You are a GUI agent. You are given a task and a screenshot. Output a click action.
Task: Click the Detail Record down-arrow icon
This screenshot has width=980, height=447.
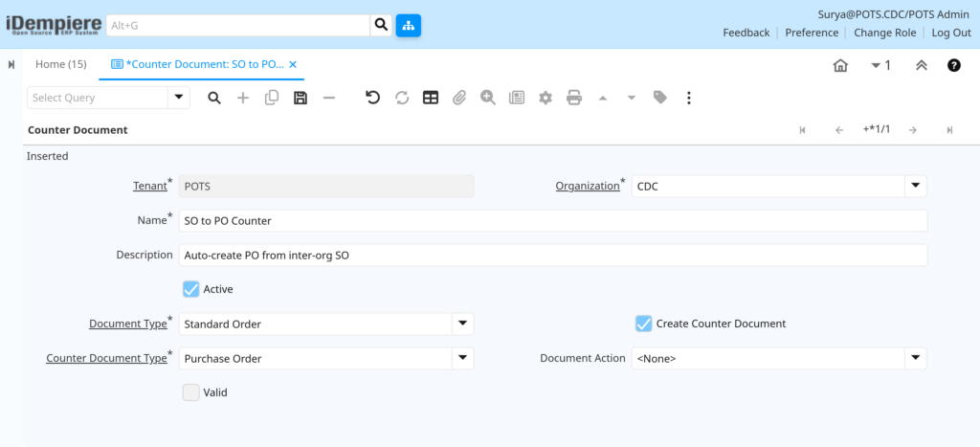click(x=632, y=99)
